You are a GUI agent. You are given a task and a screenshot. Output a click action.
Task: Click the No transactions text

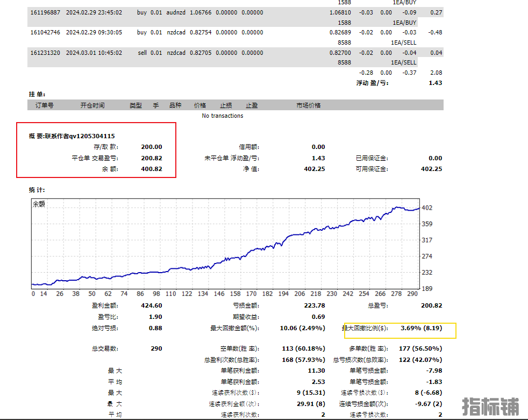(x=223, y=116)
